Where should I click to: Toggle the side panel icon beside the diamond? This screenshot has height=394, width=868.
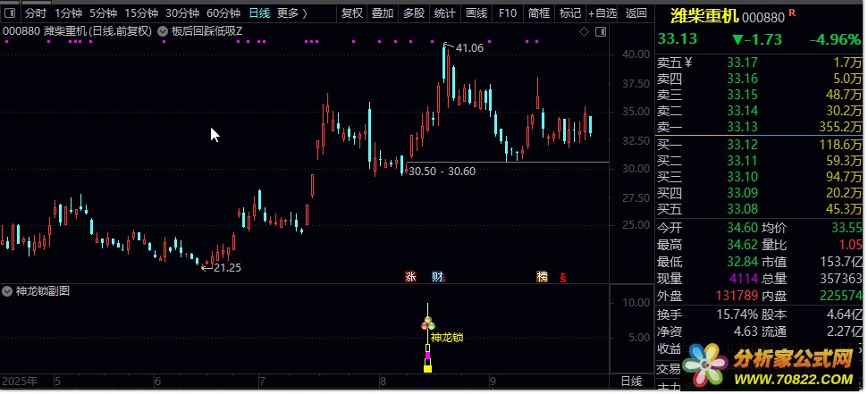601,32
